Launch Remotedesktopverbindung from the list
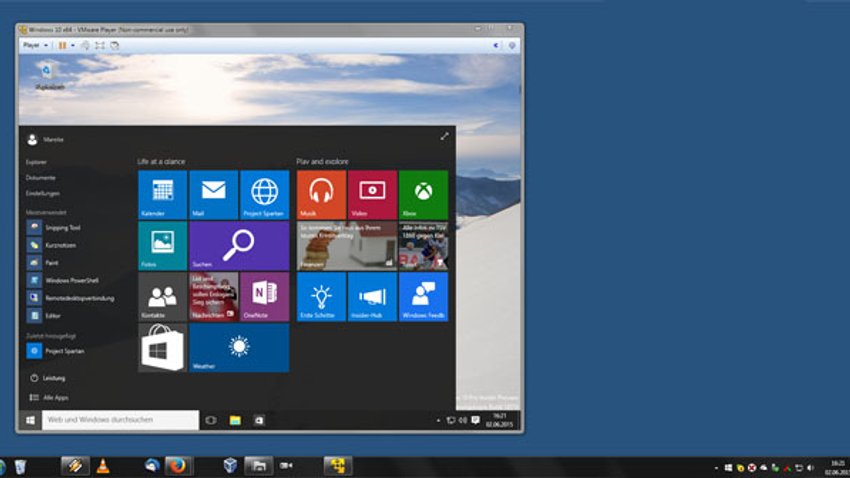 pyautogui.click(x=70, y=298)
